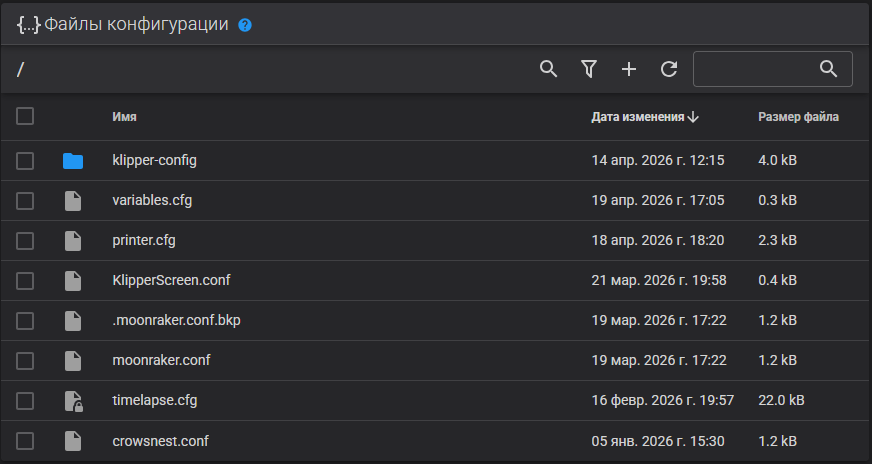Focus the search text input field

[756, 69]
